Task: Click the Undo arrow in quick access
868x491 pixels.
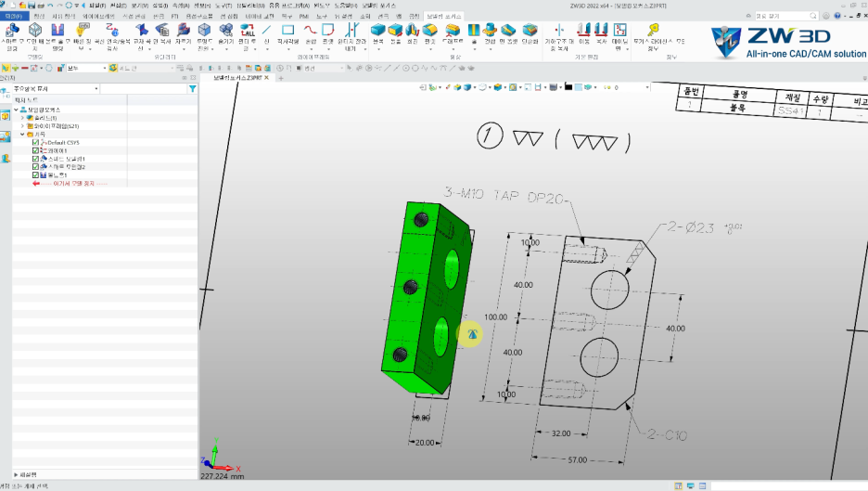Action: (50, 5)
